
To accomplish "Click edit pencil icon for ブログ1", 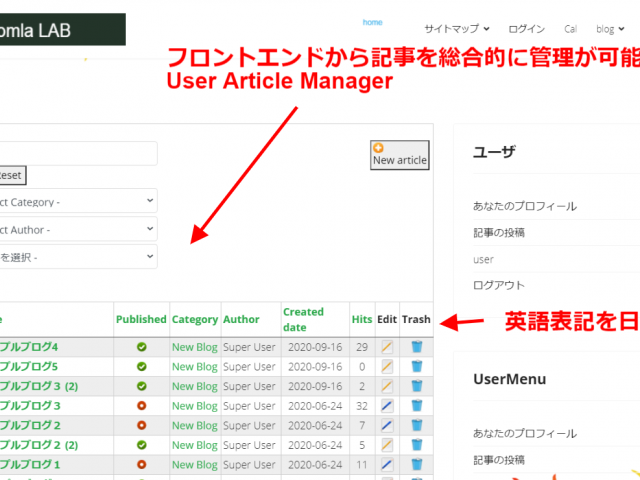I will (387, 464).
